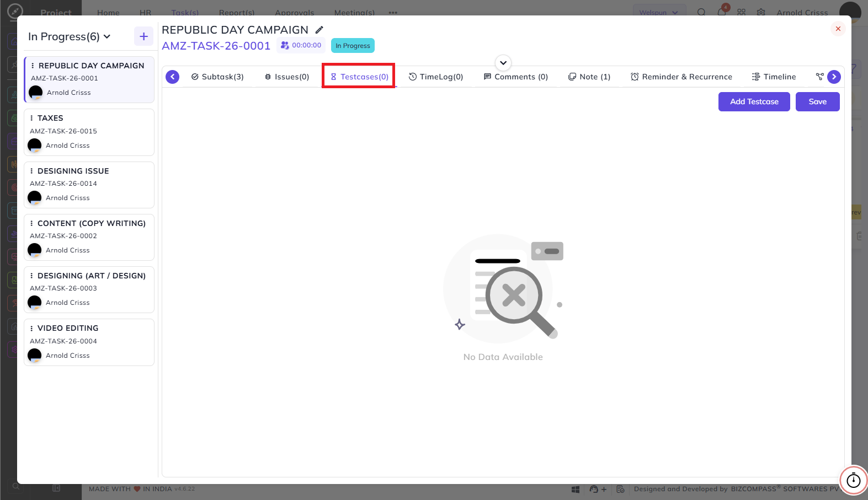Select the REPUBLIC DAY CAMPAIGN task card
The width and height of the screenshot is (868, 500).
[89, 79]
